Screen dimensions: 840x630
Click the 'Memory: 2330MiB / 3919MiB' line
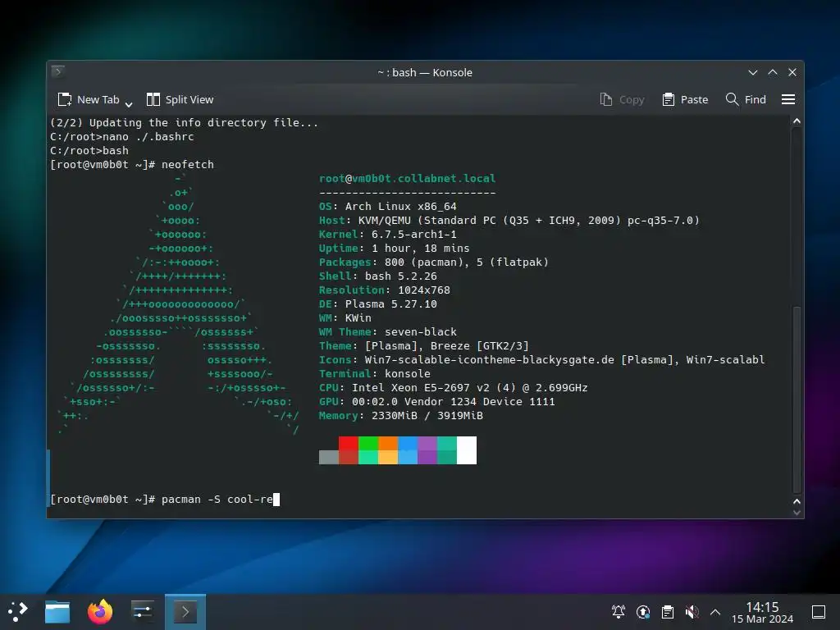(x=400, y=415)
